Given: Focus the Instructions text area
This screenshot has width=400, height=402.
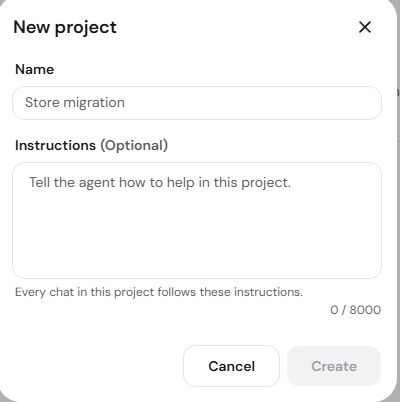Looking at the screenshot, I should point(197,220).
